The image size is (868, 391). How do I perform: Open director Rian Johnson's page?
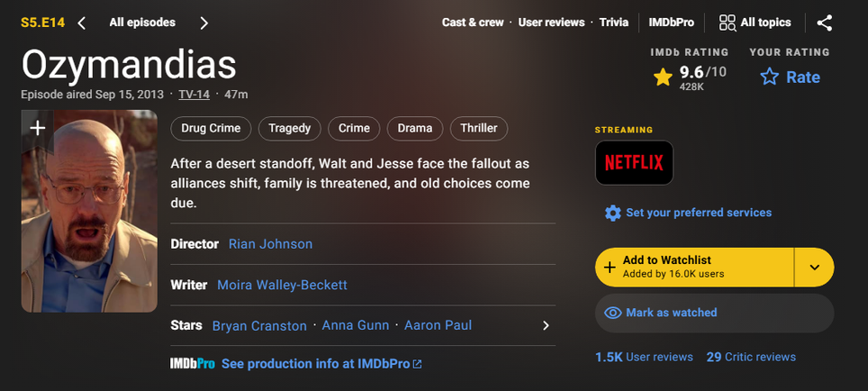(x=270, y=244)
